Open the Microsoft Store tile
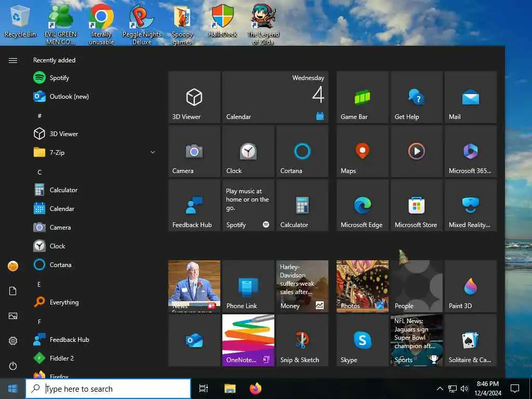The height and width of the screenshot is (399, 532). coord(417,205)
